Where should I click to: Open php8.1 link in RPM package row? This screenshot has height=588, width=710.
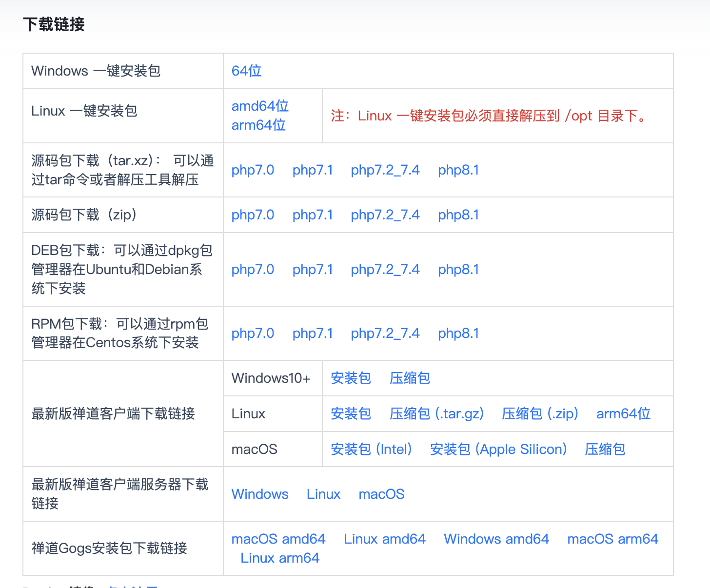(x=458, y=333)
